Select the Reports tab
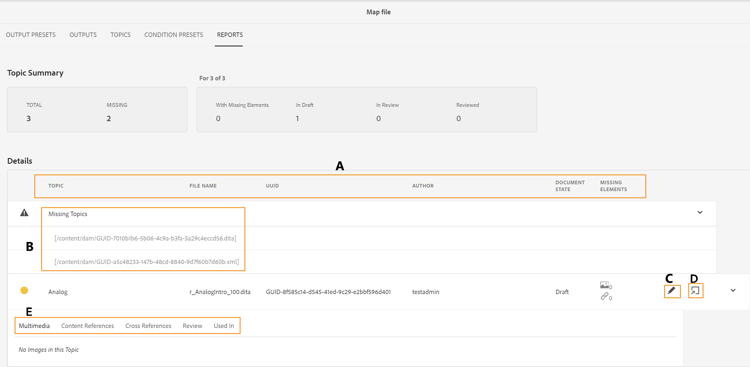This screenshot has height=367, width=750. [x=230, y=35]
